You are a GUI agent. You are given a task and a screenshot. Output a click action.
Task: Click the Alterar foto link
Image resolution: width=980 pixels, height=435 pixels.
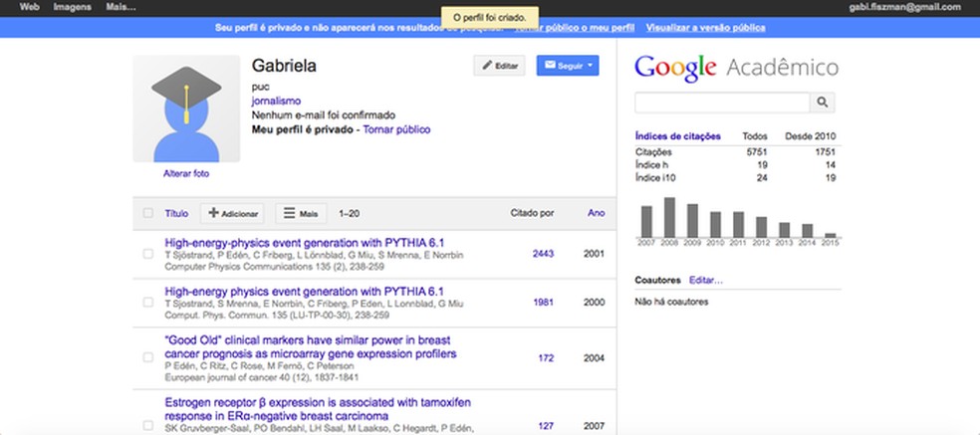point(186,173)
